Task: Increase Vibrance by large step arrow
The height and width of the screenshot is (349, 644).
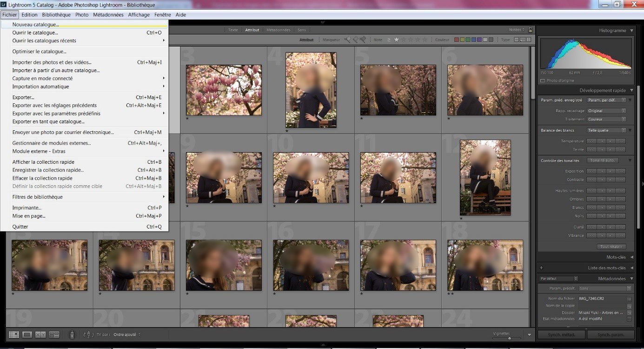Action: (x=620, y=235)
